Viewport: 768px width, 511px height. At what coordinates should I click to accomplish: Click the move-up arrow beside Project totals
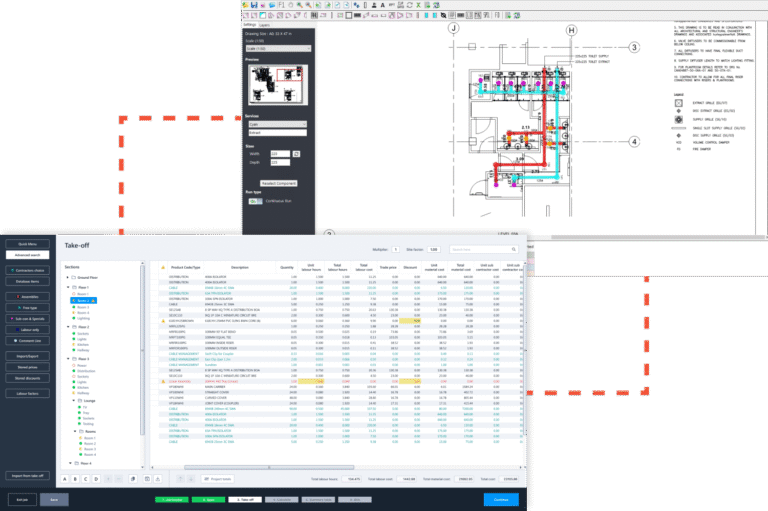coord(180,479)
